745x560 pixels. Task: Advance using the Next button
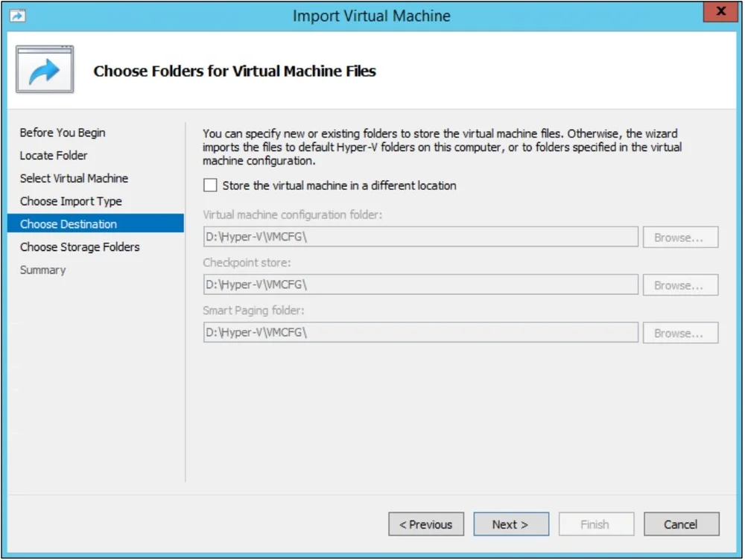[x=511, y=524]
